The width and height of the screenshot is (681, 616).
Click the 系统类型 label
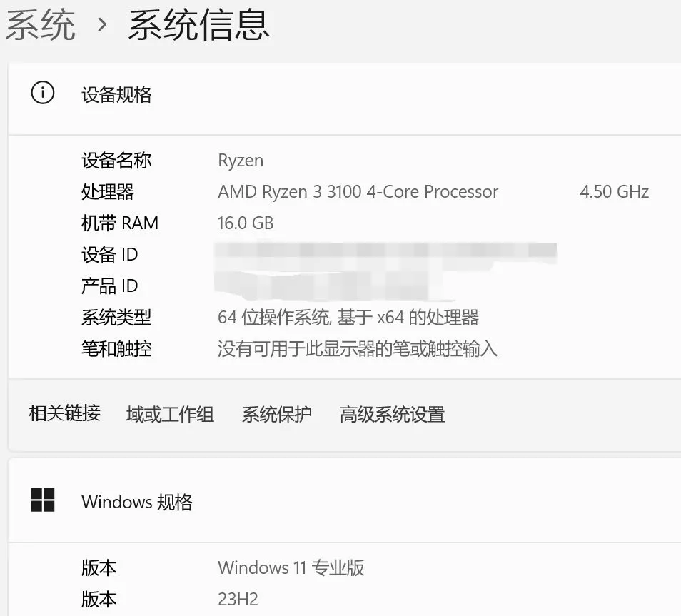pyautogui.click(x=116, y=317)
